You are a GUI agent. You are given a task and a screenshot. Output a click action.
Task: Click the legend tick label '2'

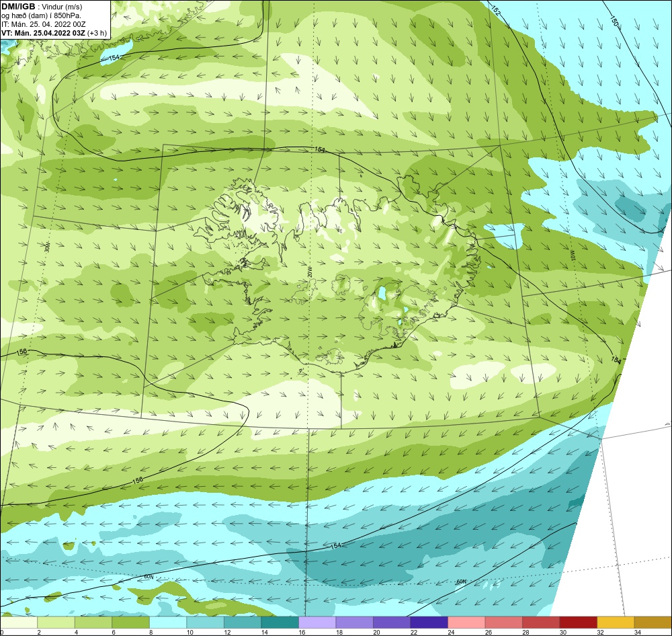tap(38, 632)
